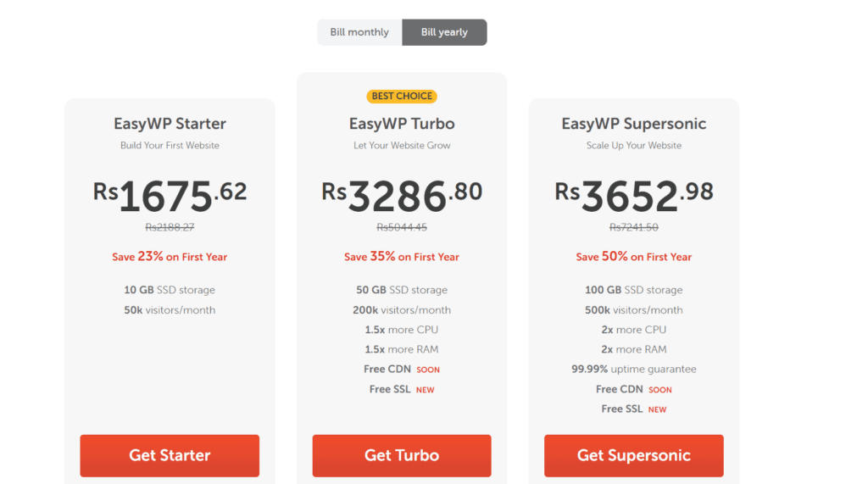The width and height of the screenshot is (868, 484).
Task: Click the struck-through Rs2188.27 original price
Action: [x=170, y=227]
